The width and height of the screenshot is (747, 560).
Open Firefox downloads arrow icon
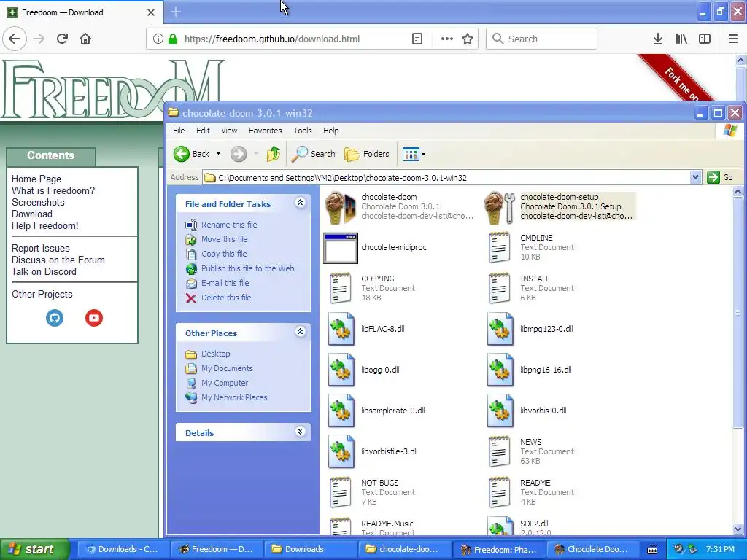point(658,39)
